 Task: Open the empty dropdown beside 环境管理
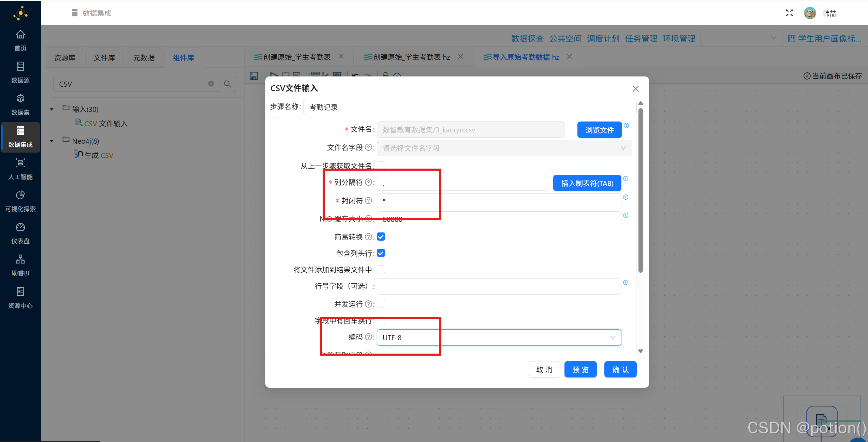tap(741, 38)
